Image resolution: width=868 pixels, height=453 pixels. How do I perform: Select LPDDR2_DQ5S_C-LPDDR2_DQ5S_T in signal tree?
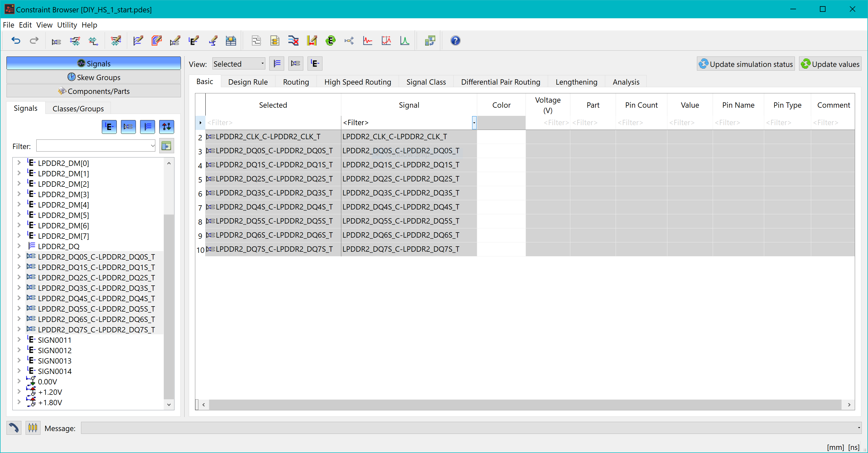(x=96, y=308)
